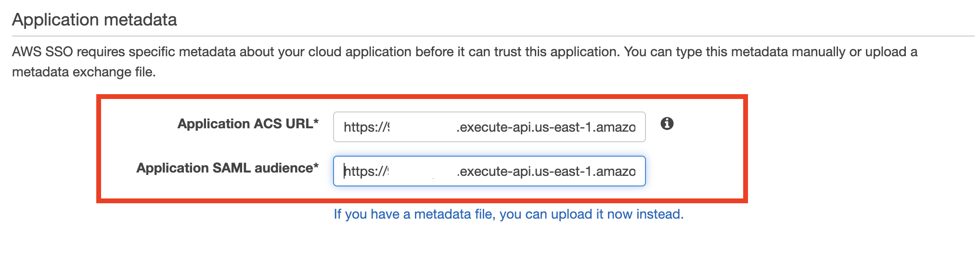Click the AWS SSO description paragraph
980x271 pixels.
coord(464,62)
